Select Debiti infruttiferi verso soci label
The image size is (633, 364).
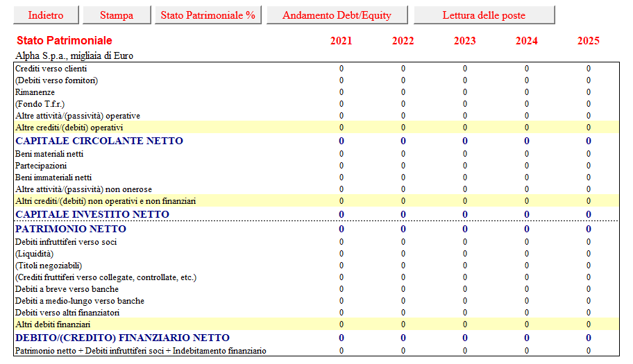tap(66, 242)
